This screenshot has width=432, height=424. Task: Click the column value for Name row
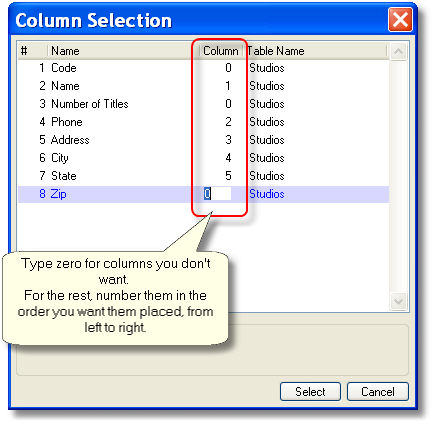228,86
